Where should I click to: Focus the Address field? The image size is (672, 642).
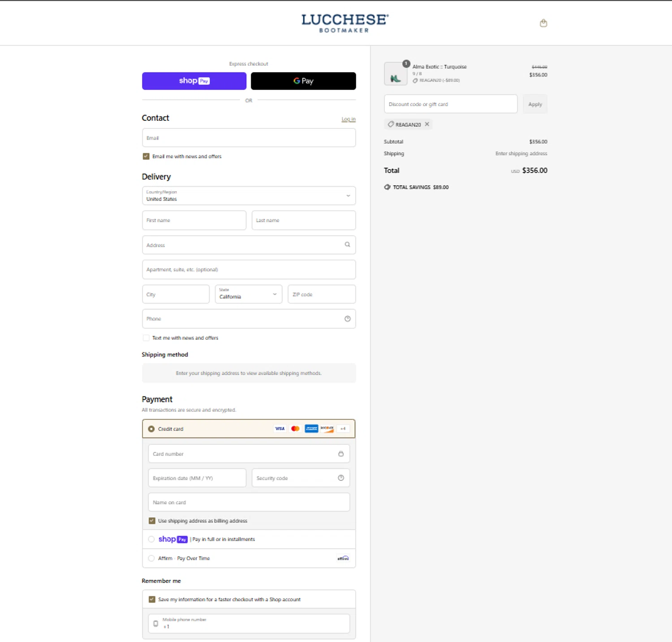249,245
